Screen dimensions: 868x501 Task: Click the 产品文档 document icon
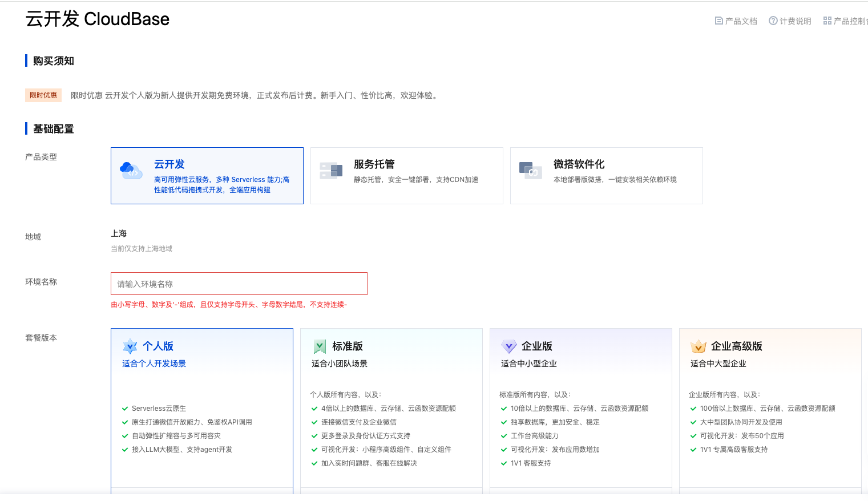[719, 21]
